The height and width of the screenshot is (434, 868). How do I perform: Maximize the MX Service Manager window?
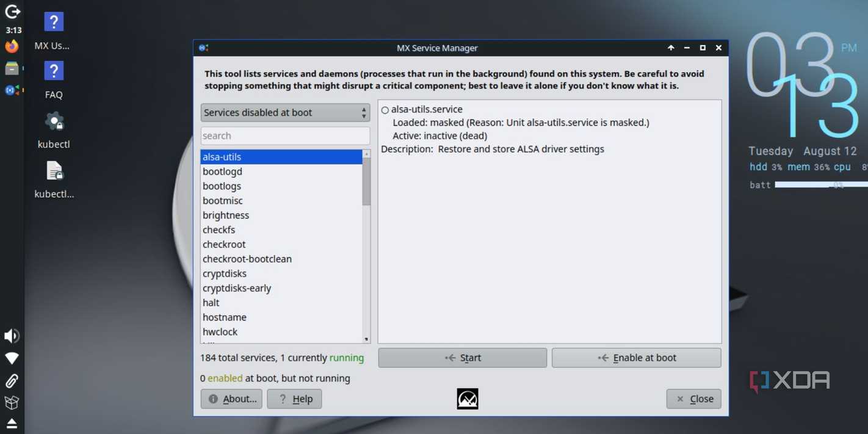[x=703, y=48]
